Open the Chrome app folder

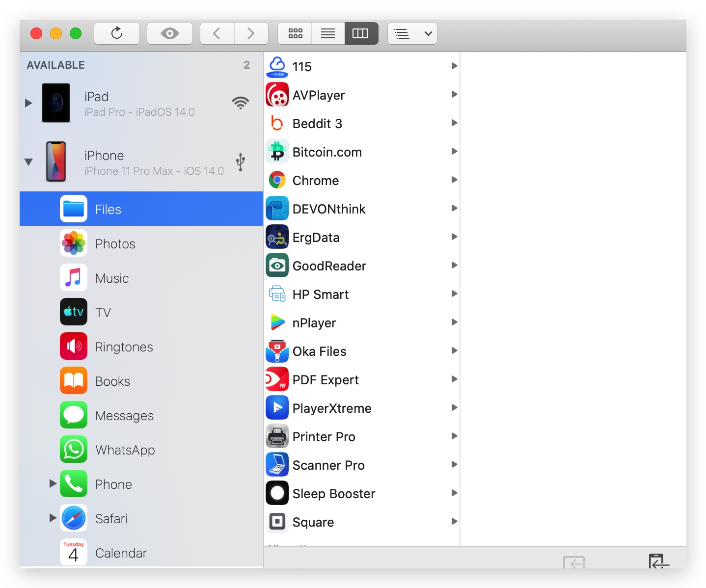tap(315, 181)
